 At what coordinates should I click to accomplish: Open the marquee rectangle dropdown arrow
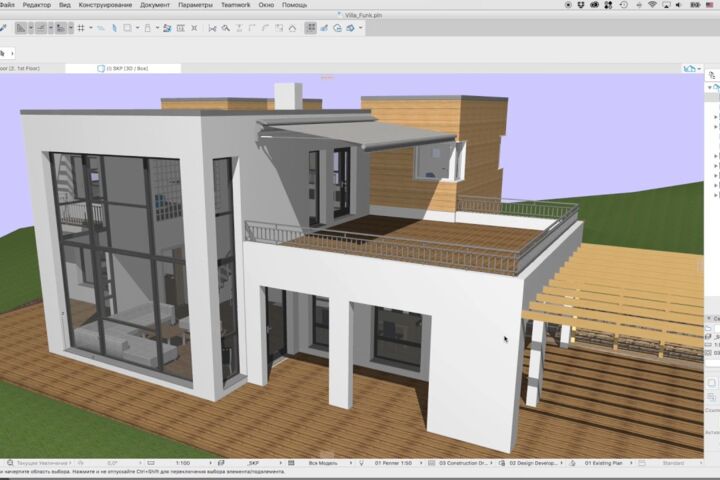coord(137,28)
